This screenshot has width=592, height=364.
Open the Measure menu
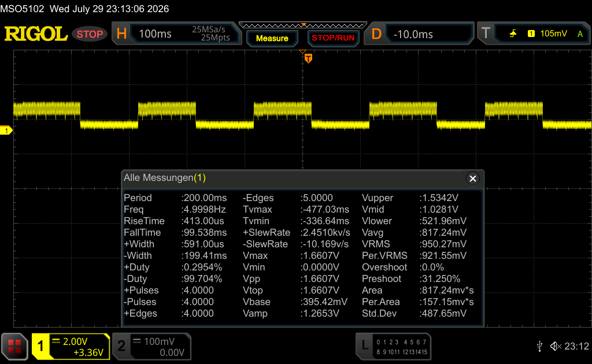tap(272, 38)
